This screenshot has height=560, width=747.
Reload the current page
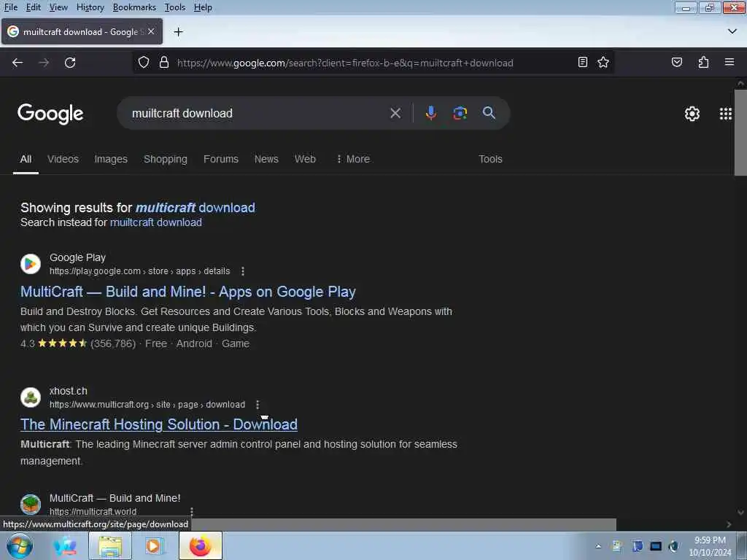(70, 63)
